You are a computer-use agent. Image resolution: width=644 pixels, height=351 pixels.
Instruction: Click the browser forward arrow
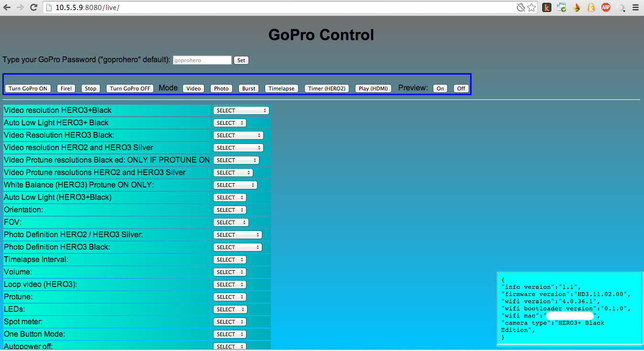click(20, 8)
